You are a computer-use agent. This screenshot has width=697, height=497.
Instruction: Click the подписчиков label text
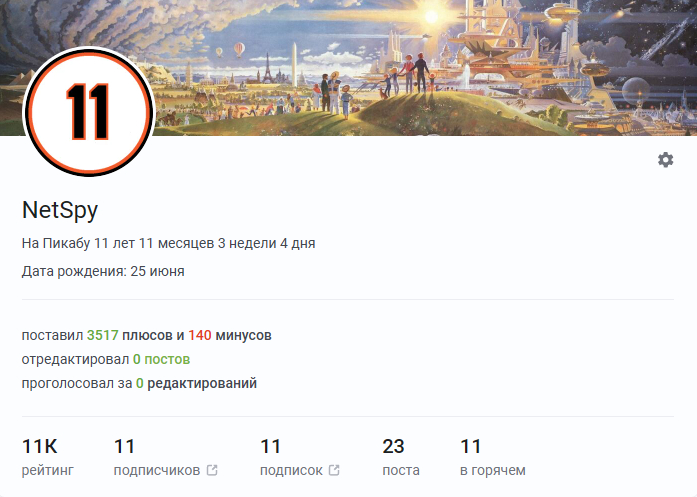click(x=156, y=470)
